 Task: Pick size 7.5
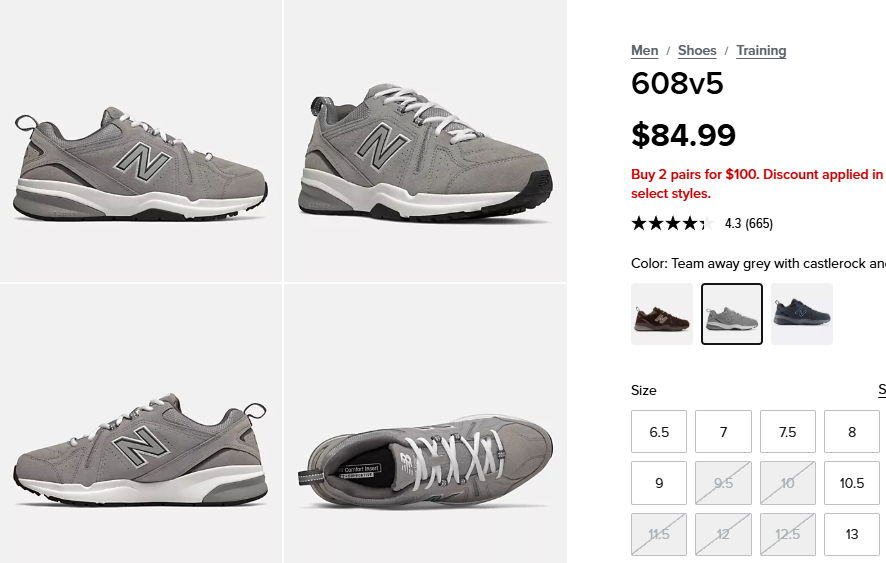click(x=788, y=432)
